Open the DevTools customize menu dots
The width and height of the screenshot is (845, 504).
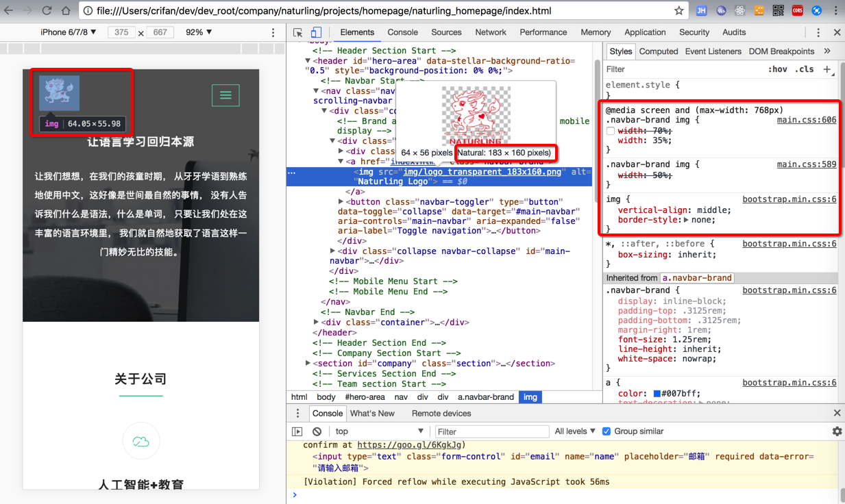point(818,32)
